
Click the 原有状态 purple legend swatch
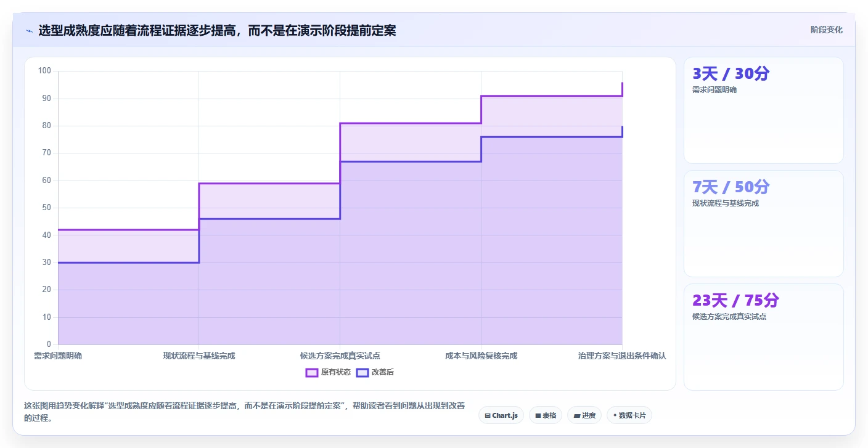pos(312,372)
